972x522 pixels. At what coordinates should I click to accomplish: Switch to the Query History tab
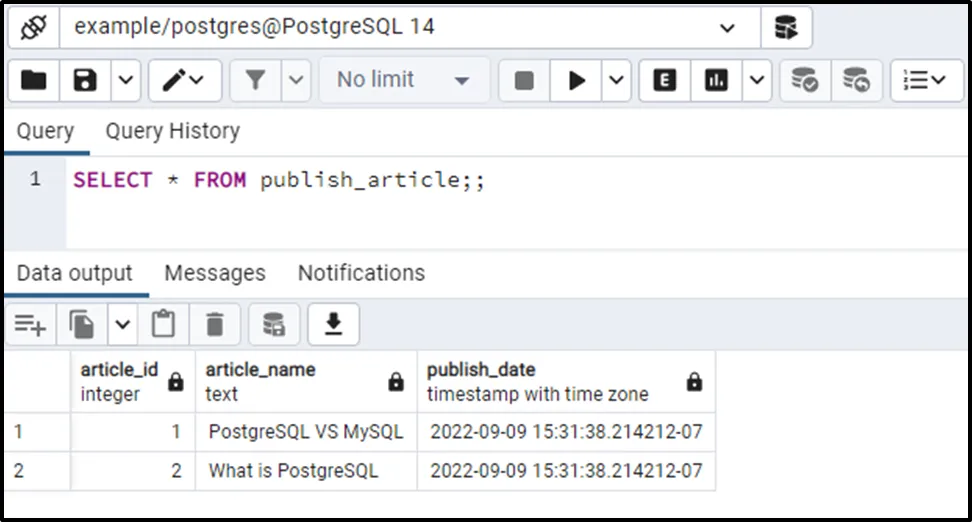(x=172, y=131)
